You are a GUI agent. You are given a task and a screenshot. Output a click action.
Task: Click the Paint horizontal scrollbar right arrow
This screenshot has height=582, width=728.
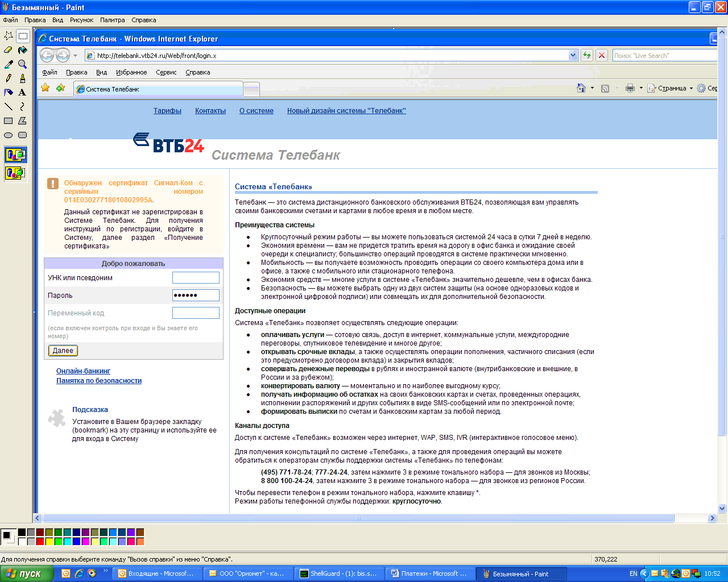pyautogui.click(x=712, y=518)
